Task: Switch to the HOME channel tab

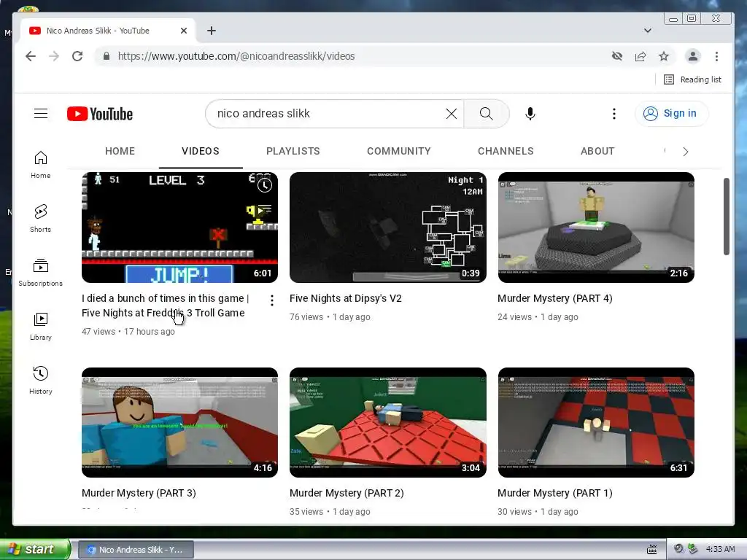Action: [x=120, y=151]
